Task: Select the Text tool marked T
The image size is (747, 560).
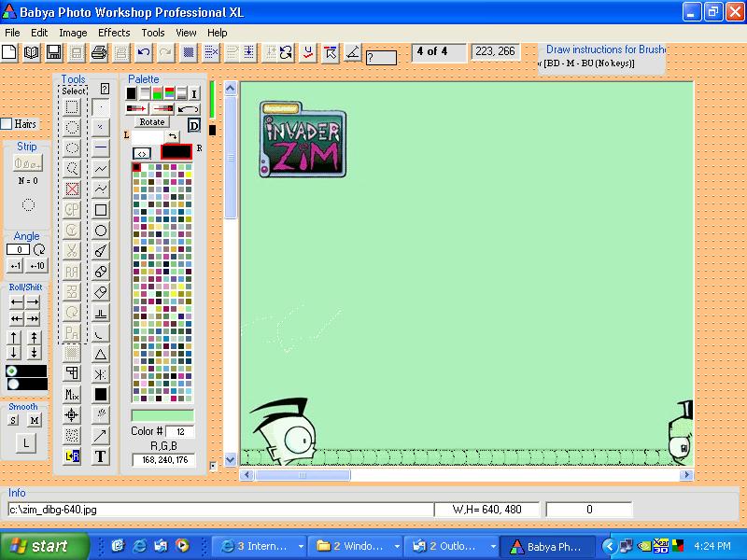Action: coord(101,456)
